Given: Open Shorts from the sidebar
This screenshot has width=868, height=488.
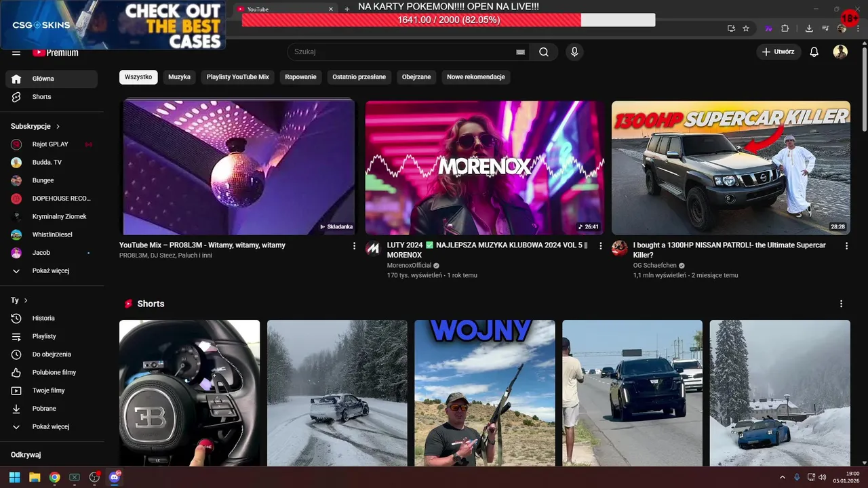Looking at the screenshot, I should [x=52, y=97].
